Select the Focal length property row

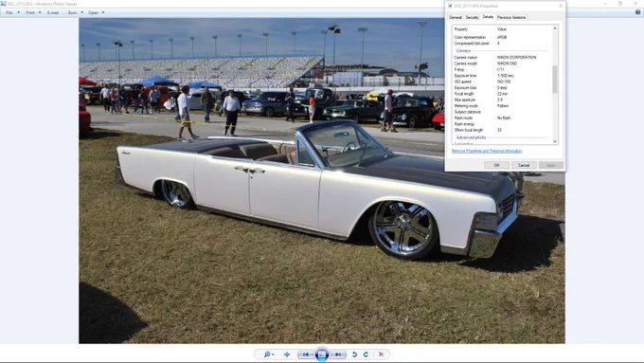click(x=502, y=94)
